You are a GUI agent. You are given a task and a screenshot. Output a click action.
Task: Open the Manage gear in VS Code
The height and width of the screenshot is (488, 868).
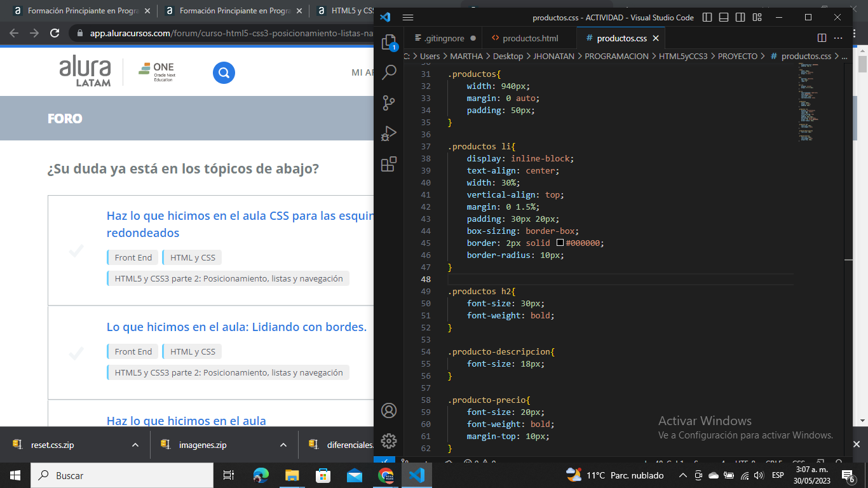[388, 441]
